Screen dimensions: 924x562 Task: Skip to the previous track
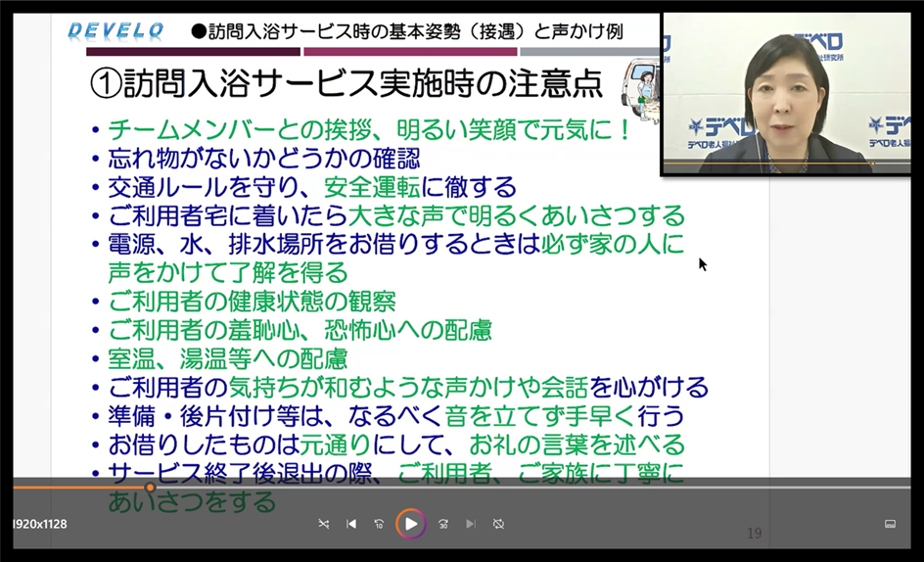351,524
